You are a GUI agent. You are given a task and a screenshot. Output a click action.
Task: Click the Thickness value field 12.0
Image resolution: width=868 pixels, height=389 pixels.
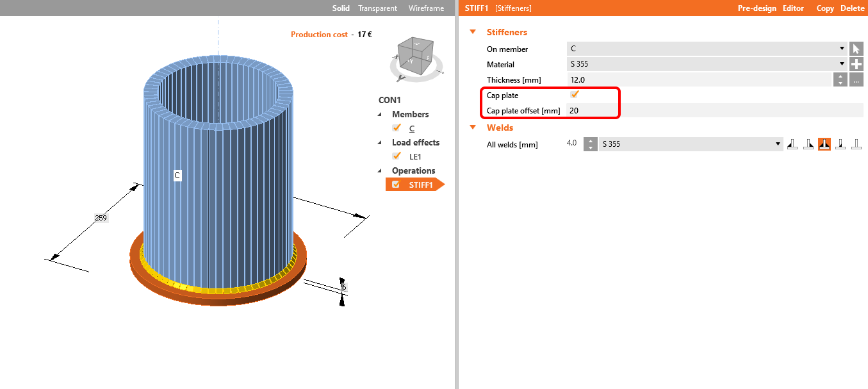pos(699,80)
